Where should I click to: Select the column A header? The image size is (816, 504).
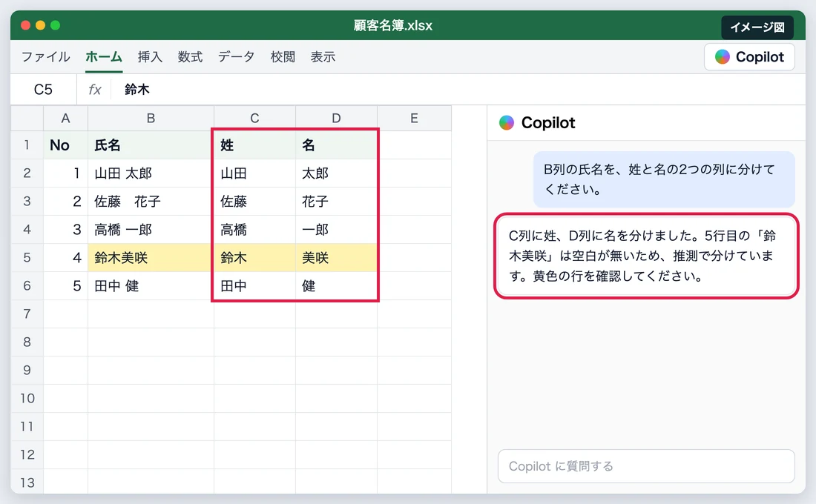[65, 118]
